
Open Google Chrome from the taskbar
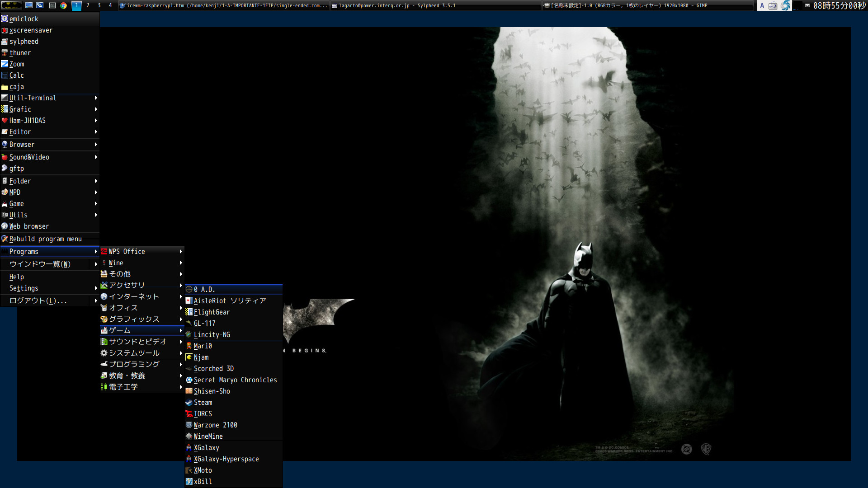[63, 5]
